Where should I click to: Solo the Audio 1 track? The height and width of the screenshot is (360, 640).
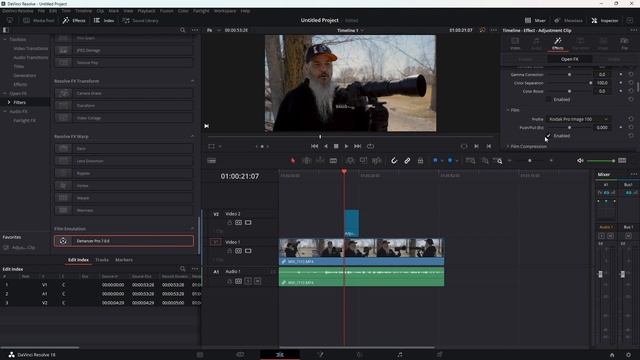click(x=248, y=281)
